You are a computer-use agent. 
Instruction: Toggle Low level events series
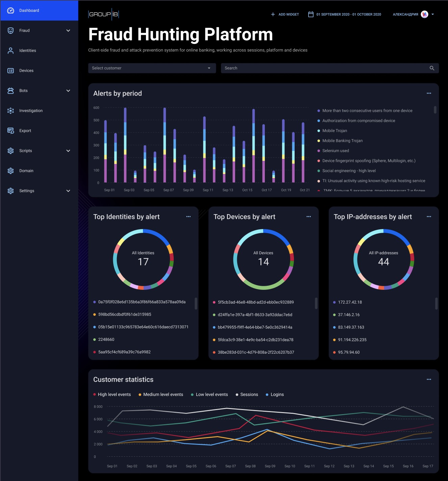[x=209, y=395]
